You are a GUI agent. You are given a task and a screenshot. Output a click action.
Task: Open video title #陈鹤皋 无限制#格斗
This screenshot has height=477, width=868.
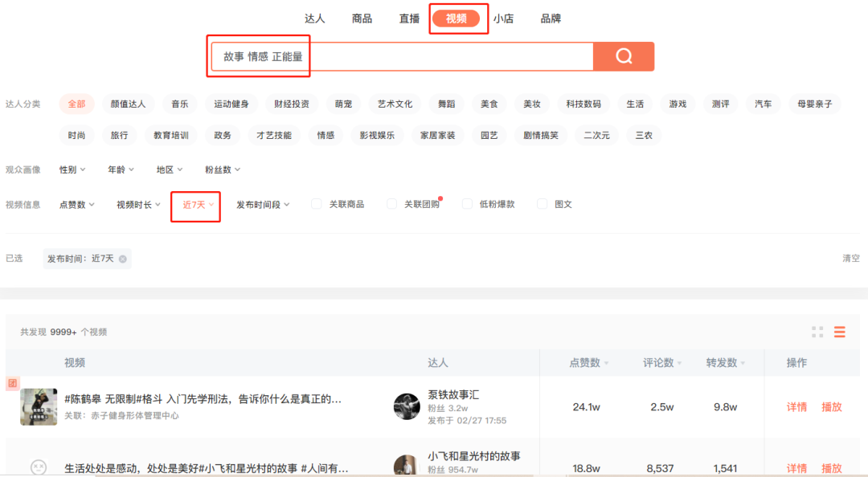(x=203, y=399)
